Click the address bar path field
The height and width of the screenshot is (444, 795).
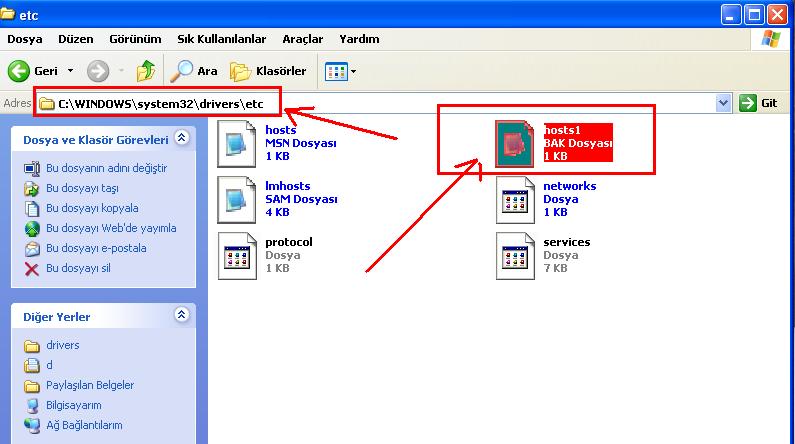(400, 103)
